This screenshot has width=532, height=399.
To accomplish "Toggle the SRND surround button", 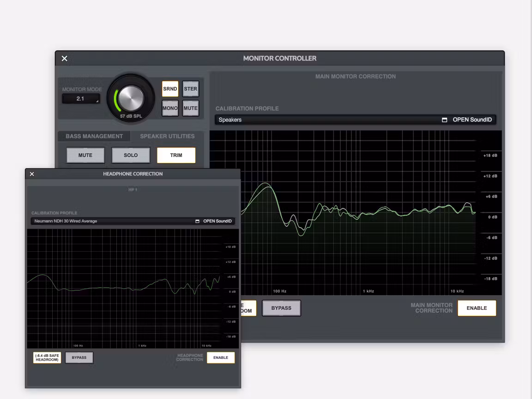I will 170,89.
